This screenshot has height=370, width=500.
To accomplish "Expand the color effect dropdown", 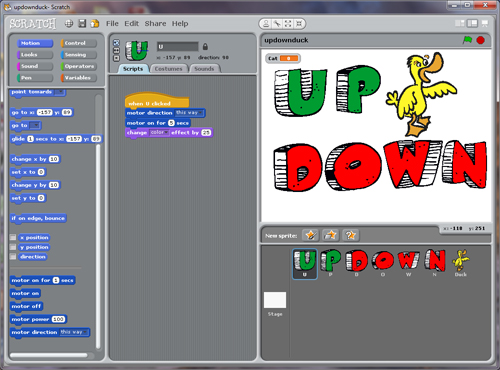I will pos(159,133).
